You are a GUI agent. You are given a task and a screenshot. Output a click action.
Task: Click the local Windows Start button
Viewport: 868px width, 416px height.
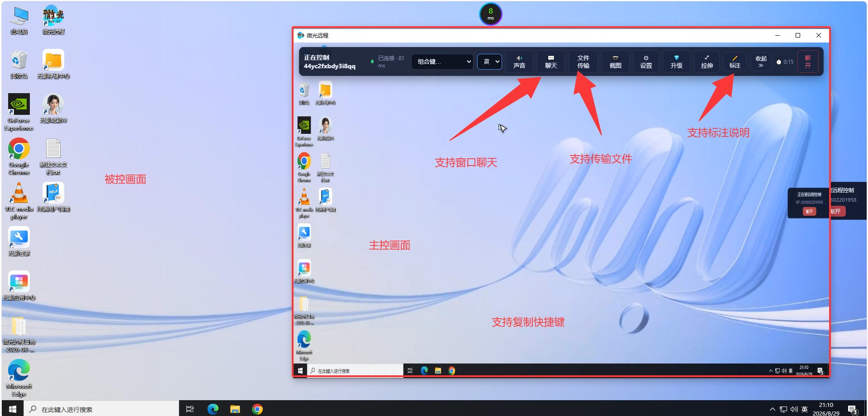pyautogui.click(x=13, y=409)
